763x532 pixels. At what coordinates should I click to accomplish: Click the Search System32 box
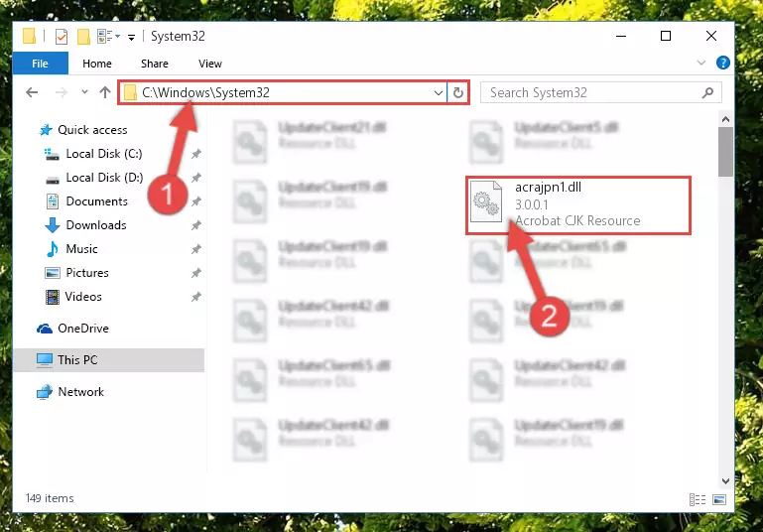pos(600,92)
